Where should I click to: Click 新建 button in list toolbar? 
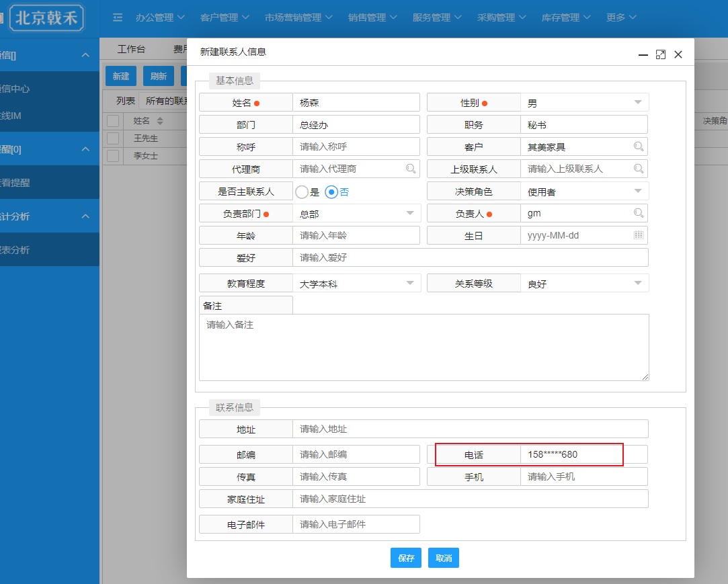[x=121, y=76]
